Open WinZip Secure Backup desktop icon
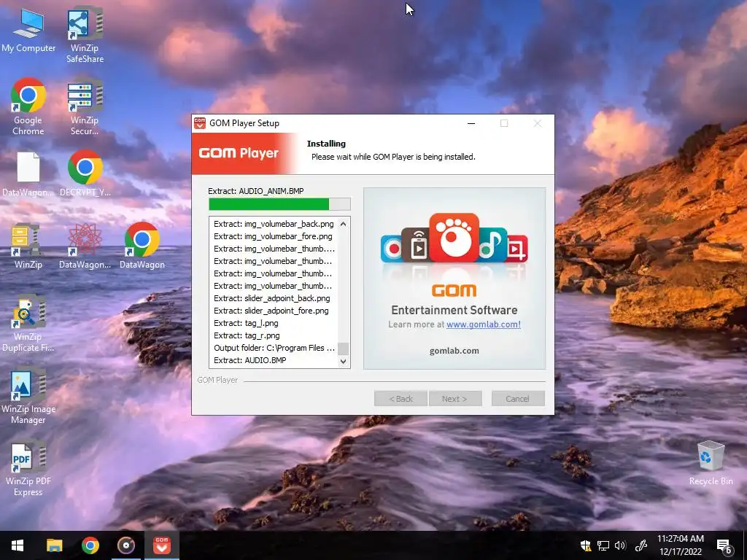This screenshot has height=560, width=747. [85, 106]
